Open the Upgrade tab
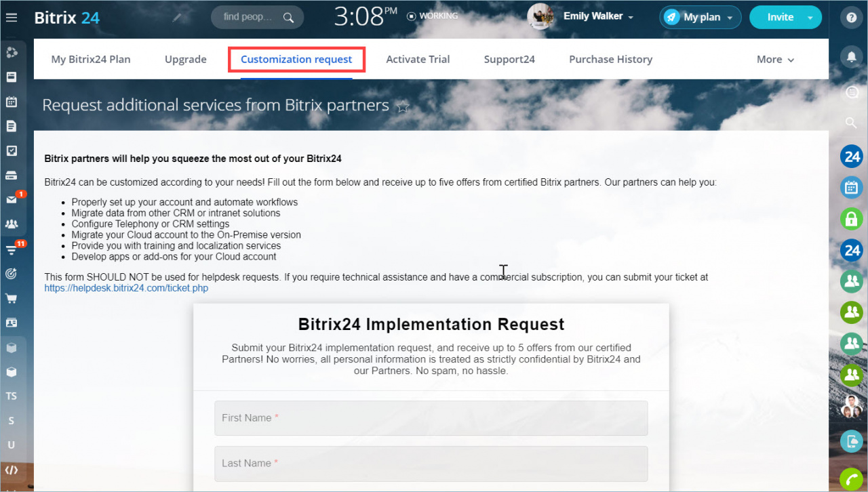 [186, 60]
